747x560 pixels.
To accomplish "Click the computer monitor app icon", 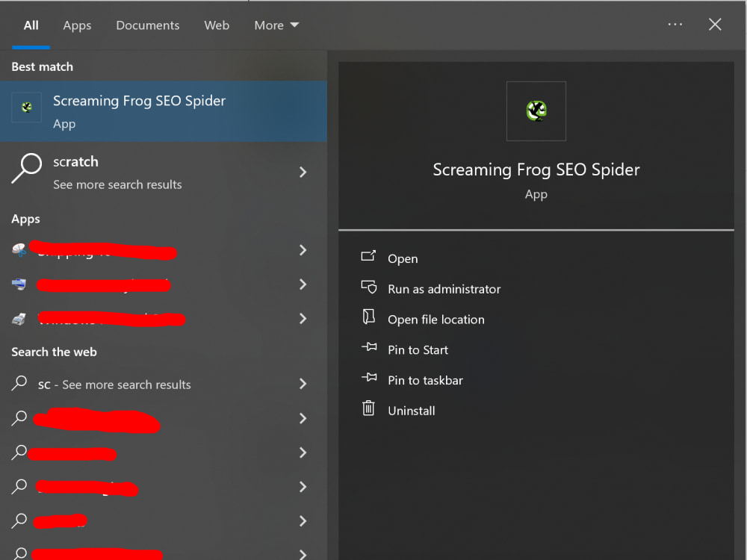I will (19, 284).
